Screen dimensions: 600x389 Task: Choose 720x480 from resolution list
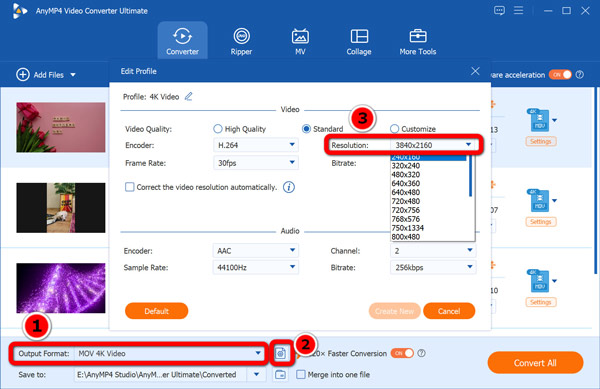(406, 201)
